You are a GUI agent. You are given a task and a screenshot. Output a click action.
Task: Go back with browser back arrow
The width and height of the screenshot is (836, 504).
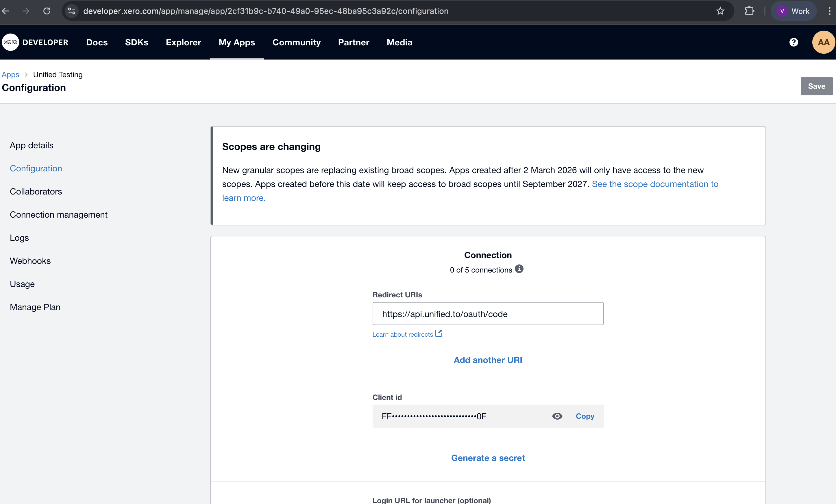coord(6,11)
